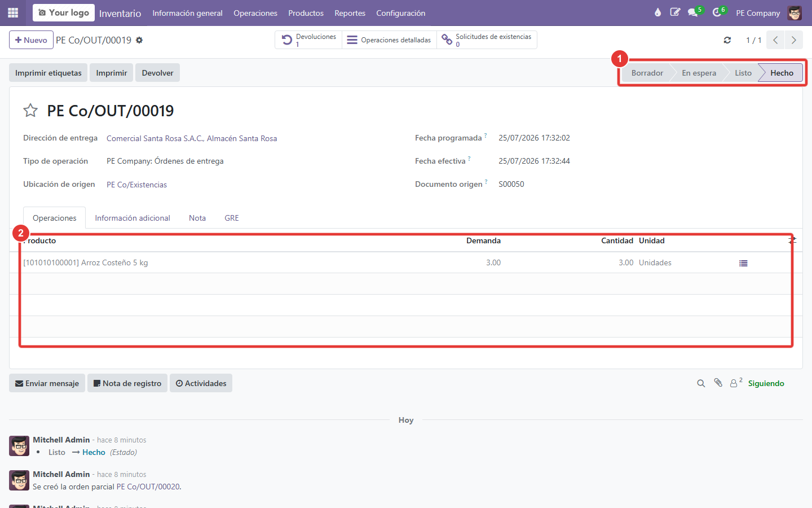Open the column settings adjust icon
This screenshot has height=508, width=812.
(792, 240)
